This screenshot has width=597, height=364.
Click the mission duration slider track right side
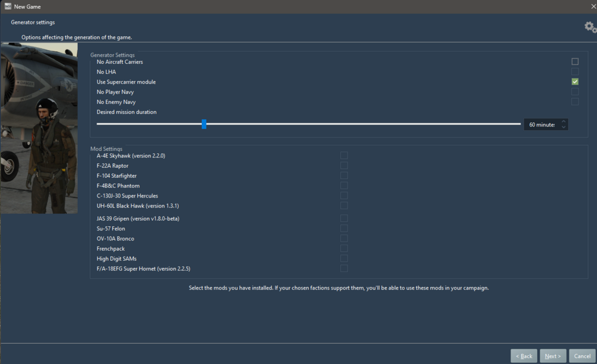(x=363, y=124)
